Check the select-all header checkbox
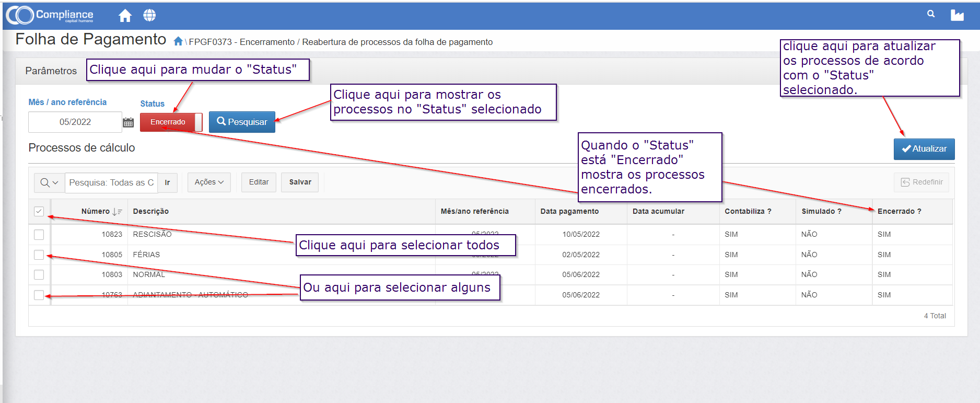 point(39,211)
